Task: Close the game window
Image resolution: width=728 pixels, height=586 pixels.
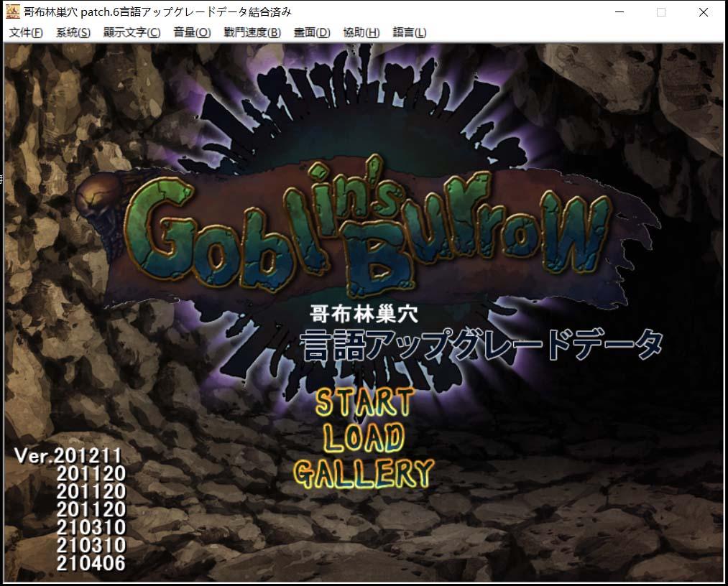Action: coord(704,12)
